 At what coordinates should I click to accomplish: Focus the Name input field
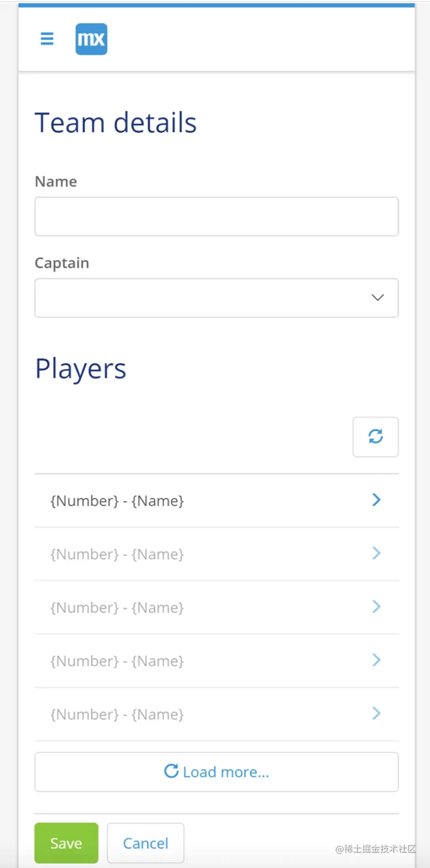coord(216,217)
